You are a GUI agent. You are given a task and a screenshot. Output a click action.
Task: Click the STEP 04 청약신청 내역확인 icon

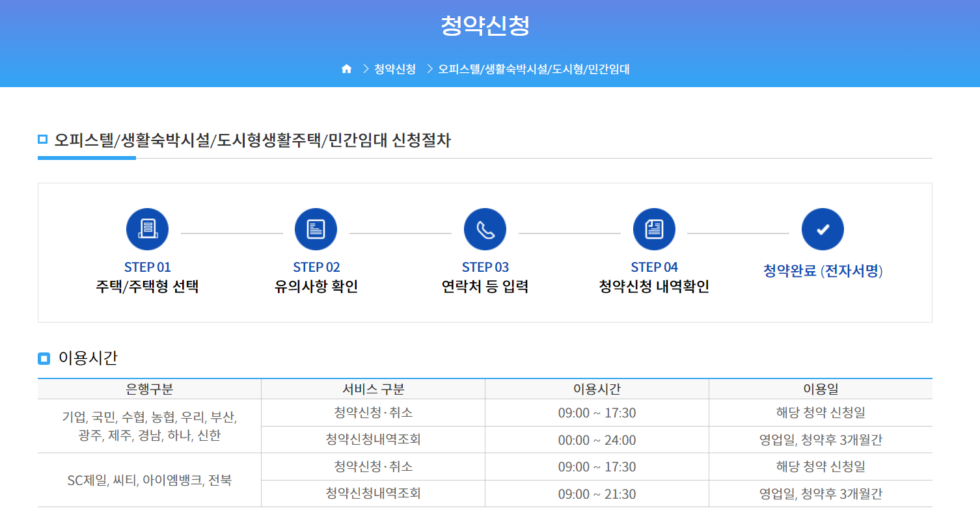[x=654, y=229]
